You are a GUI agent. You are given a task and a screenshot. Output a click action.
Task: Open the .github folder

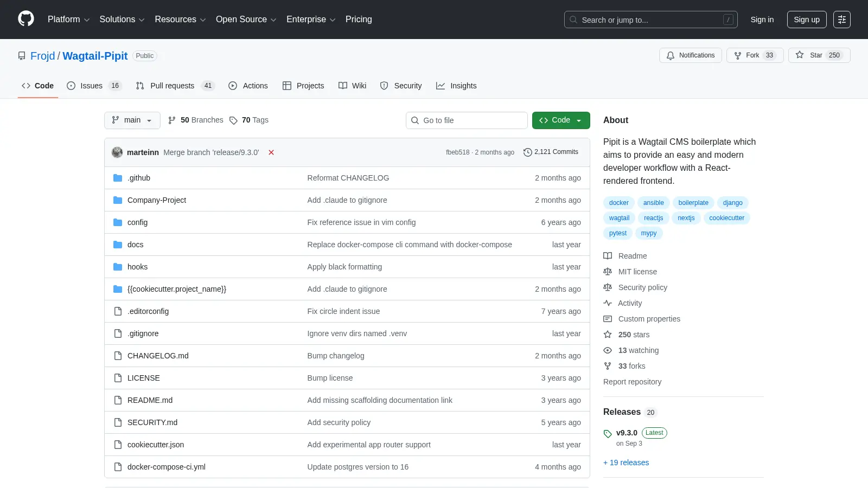pyautogui.click(x=139, y=178)
